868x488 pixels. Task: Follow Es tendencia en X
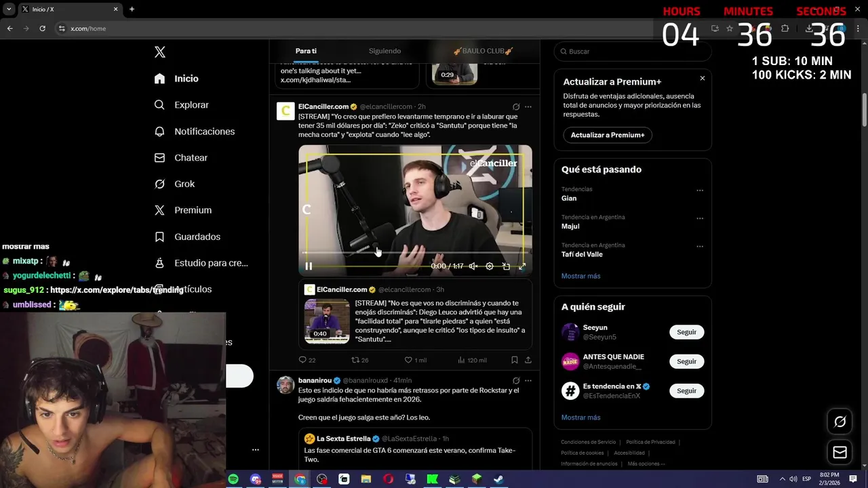tap(686, 390)
